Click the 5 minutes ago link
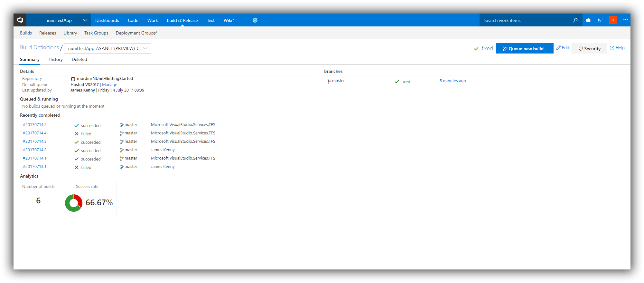The width and height of the screenshot is (644, 283). [x=453, y=81]
